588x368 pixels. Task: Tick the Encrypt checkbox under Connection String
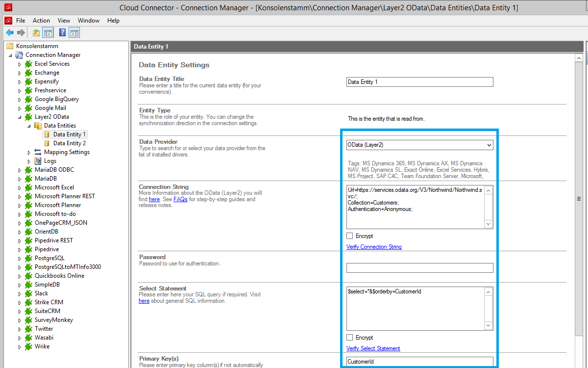(350, 236)
